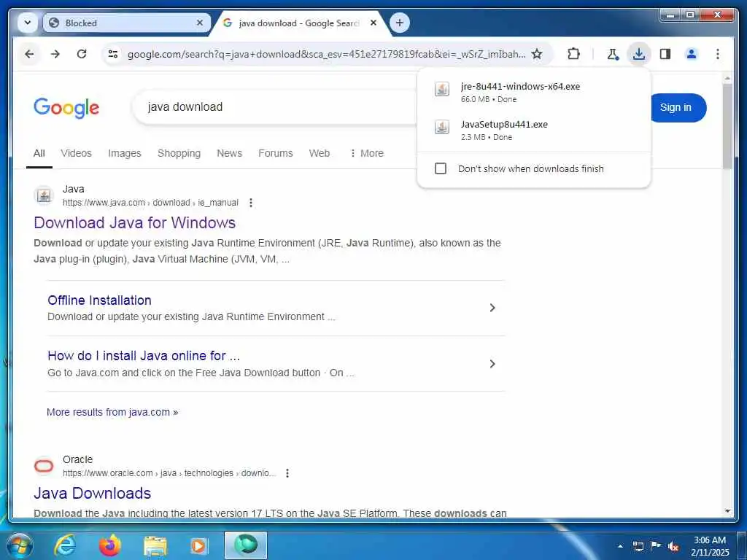Launch Internet Explorer from taskbar
The height and width of the screenshot is (560, 747).
pos(64,545)
